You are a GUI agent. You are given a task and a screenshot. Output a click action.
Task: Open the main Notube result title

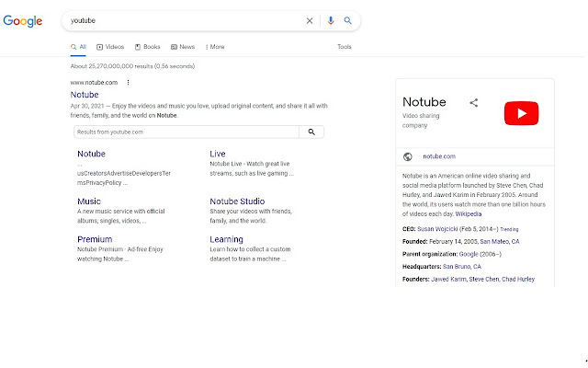coord(85,95)
